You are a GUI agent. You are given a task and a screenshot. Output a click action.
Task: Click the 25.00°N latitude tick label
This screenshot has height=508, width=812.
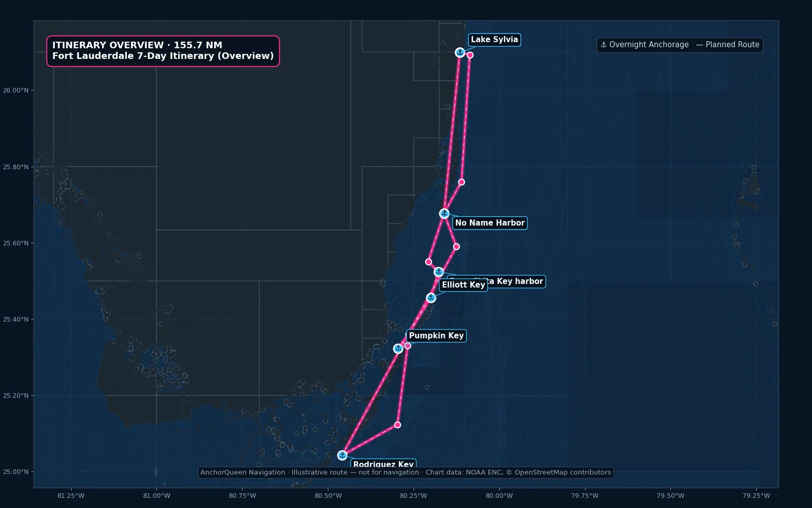(16, 471)
